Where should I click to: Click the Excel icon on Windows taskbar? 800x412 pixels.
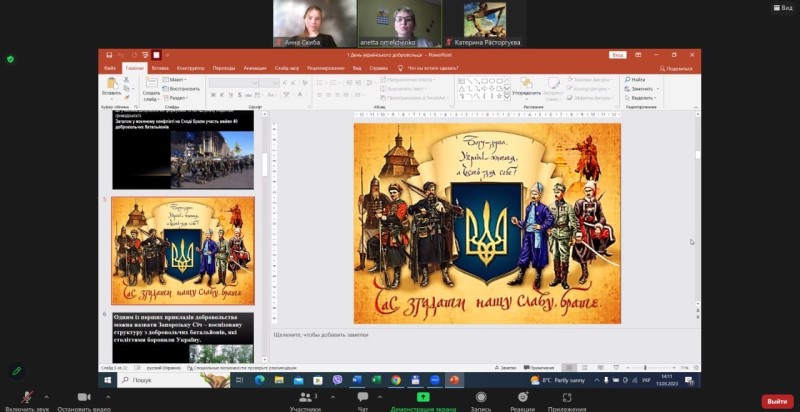click(x=376, y=380)
